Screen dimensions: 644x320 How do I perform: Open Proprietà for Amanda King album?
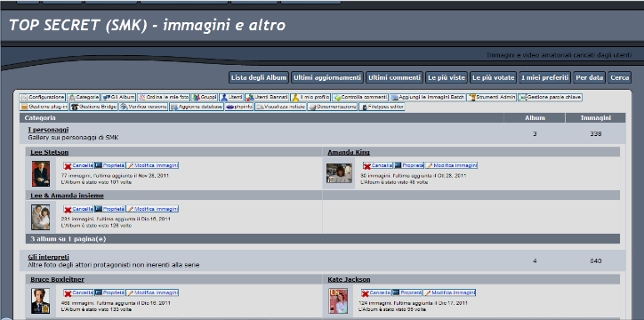[x=409, y=165]
